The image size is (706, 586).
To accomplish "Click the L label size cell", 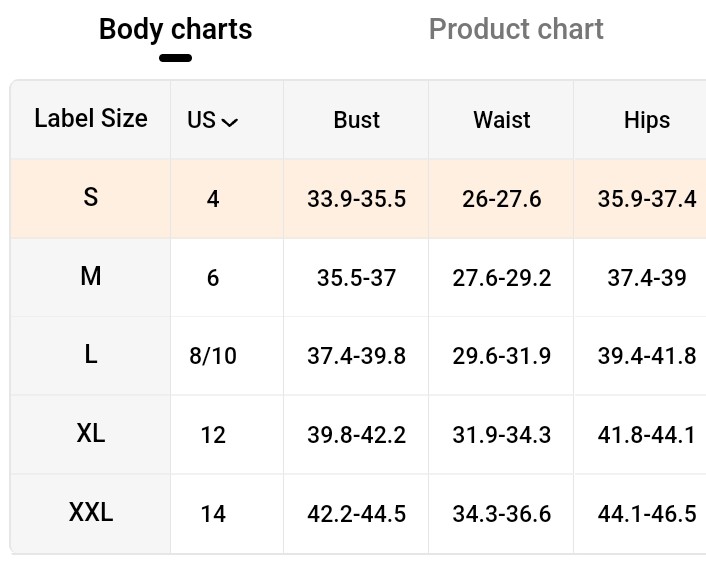I will [x=91, y=355].
